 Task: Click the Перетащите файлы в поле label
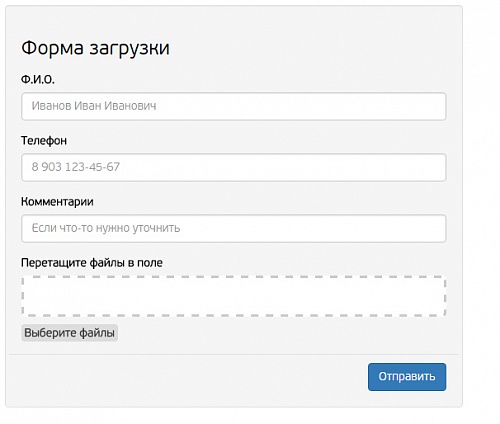tap(92, 263)
